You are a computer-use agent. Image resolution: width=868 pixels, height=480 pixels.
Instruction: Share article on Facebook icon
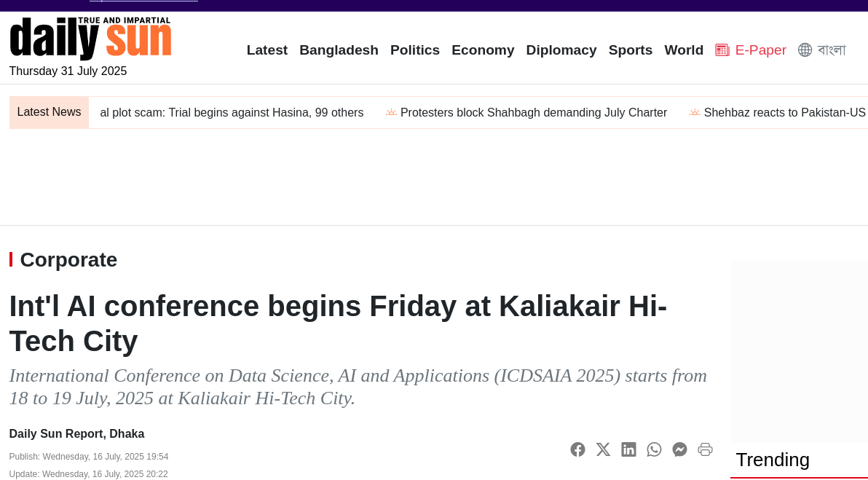pyautogui.click(x=577, y=449)
